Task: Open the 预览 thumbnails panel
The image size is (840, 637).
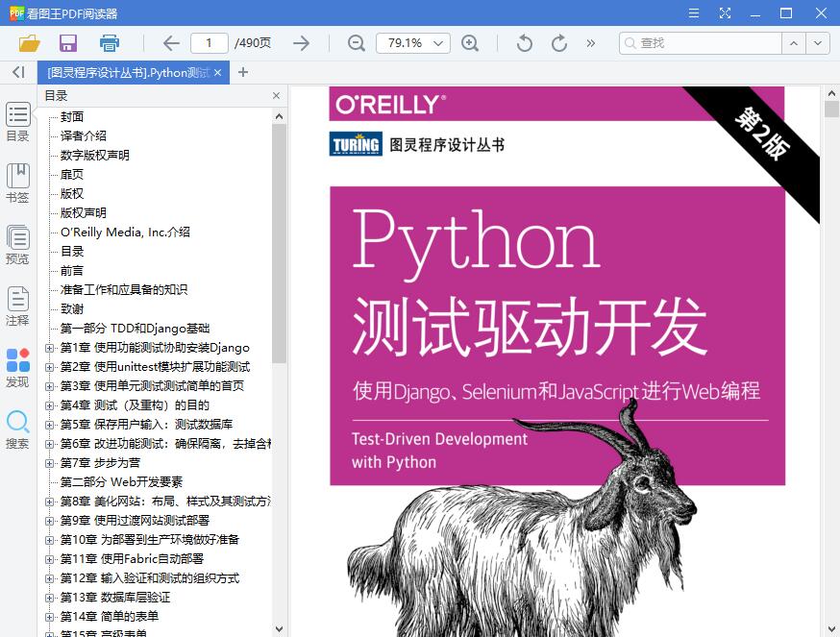Action: pos(17,245)
